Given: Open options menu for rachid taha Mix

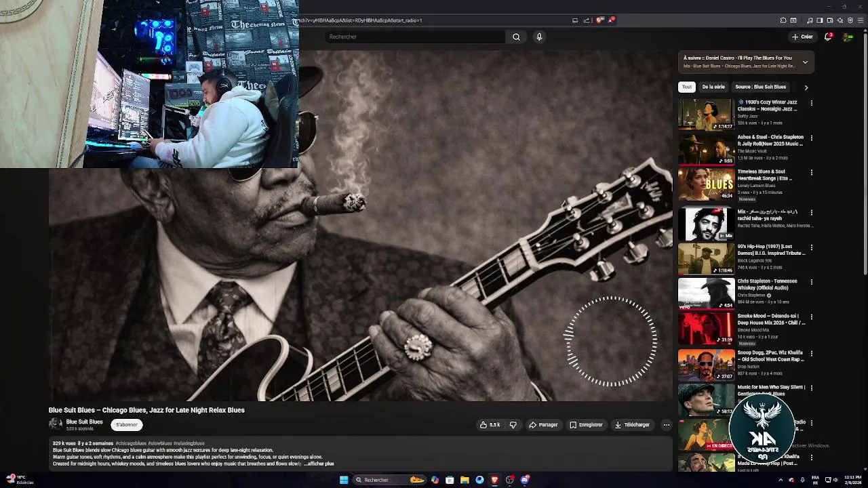Looking at the screenshot, I should click(x=812, y=213).
